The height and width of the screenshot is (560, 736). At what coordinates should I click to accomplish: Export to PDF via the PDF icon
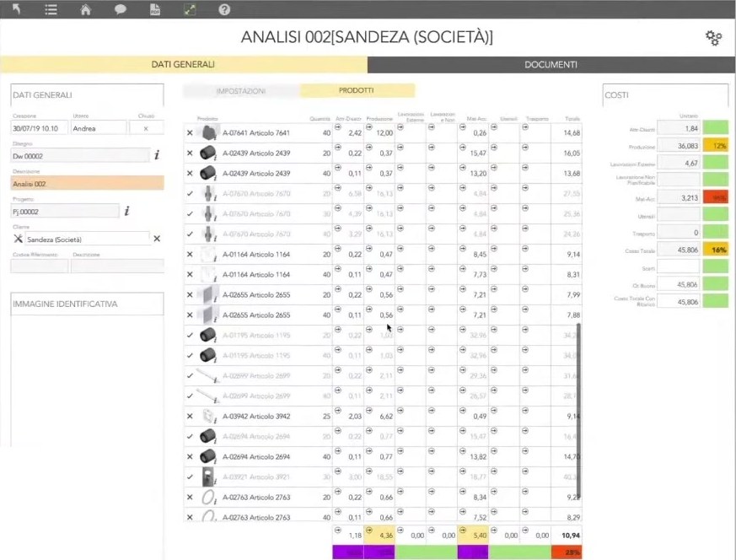pos(155,9)
